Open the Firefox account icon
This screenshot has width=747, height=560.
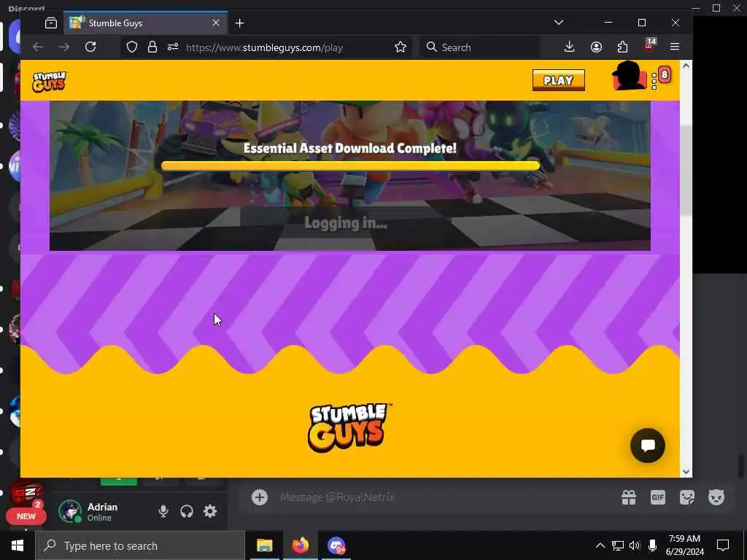coord(596,47)
